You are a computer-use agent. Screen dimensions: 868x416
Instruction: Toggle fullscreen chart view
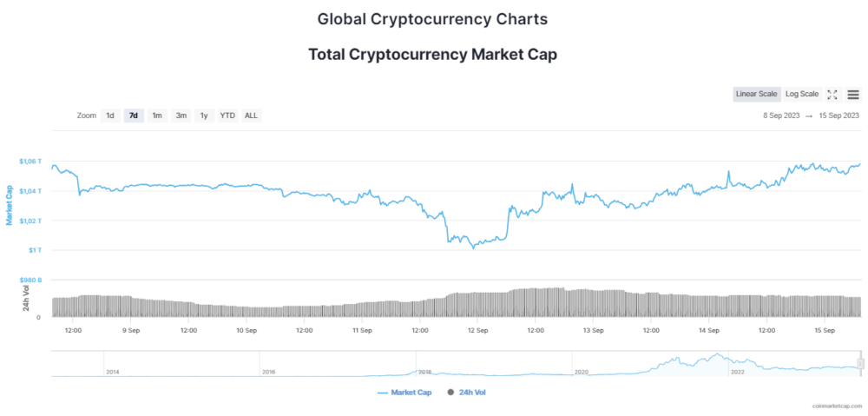(x=832, y=95)
